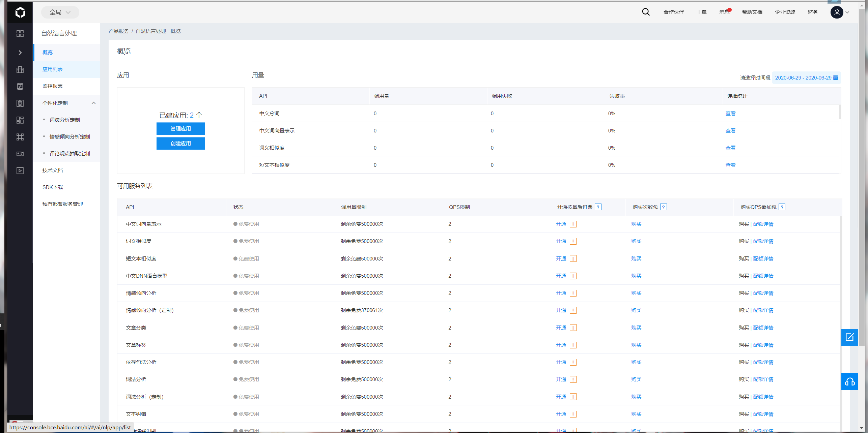Open the blue feedback edit floating button
The width and height of the screenshot is (868, 433).
[849, 337]
